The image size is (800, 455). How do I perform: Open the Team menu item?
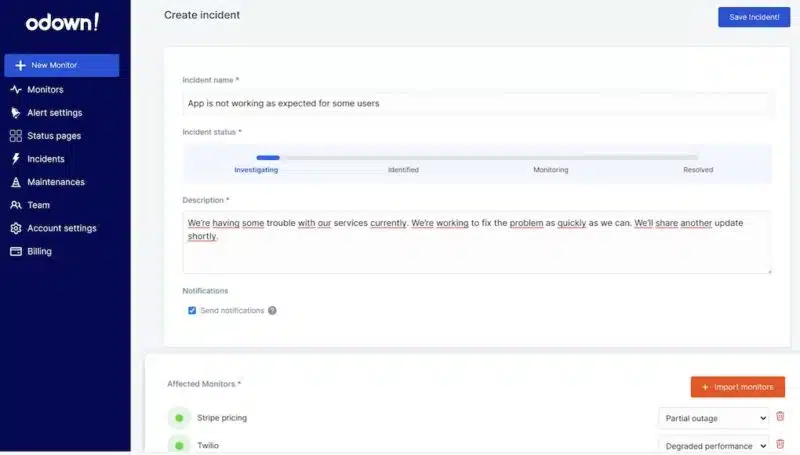tap(38, 205)
